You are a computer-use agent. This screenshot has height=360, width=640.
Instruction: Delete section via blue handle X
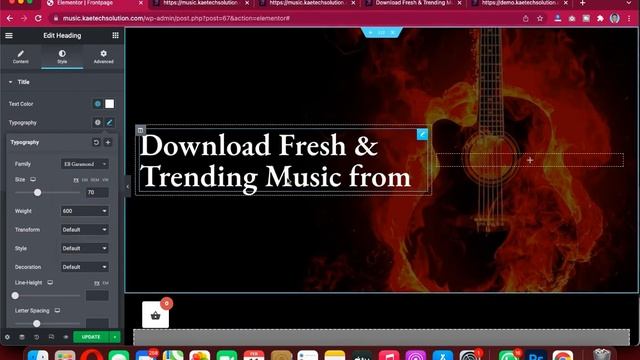point(393,32)
